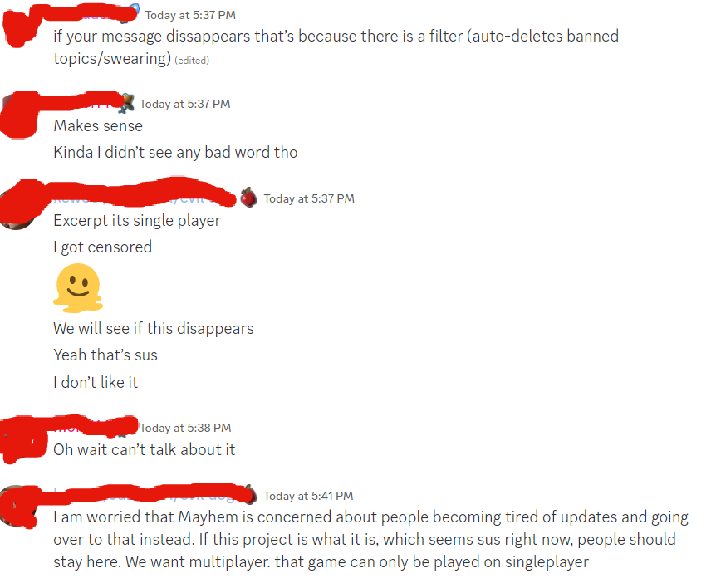Click the melting face emoji

coord(78,288)
